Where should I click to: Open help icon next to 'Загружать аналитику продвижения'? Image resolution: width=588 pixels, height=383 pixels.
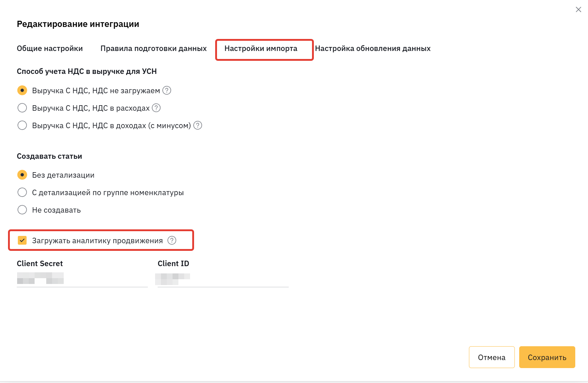click(x=172, y=240)
